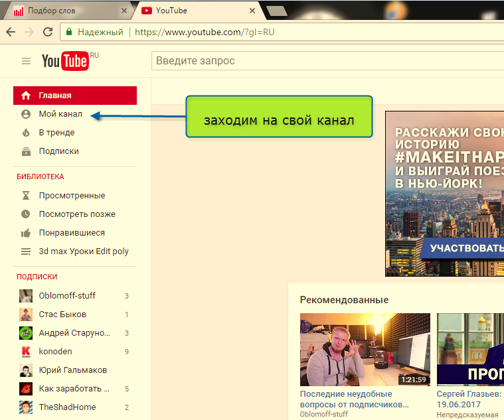The image size is (504, 420).
Task: Close the YouTube tab
Action: (x=252, y=11)
